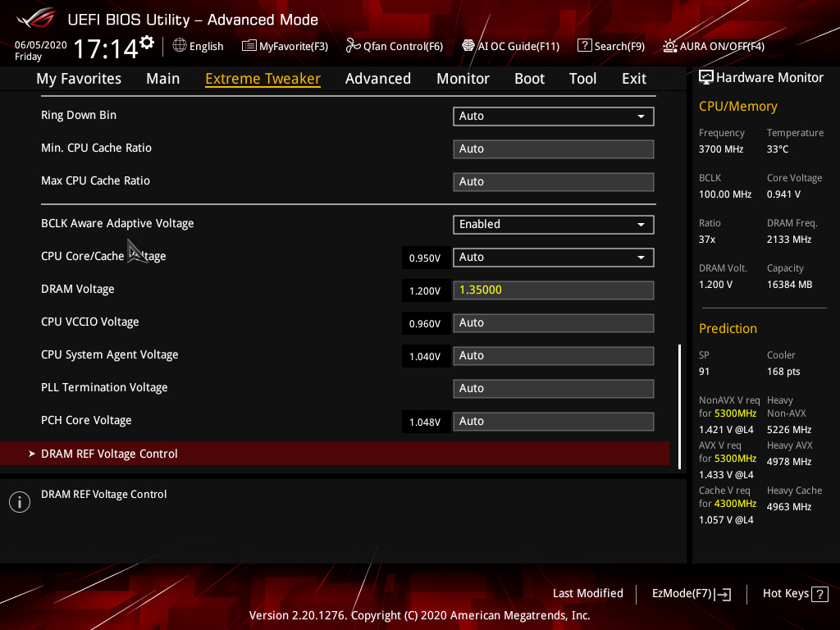Viewport: 840px width, 630px height.
Task: Click the 33°C temperature value
Action: (x=778, y=149)
